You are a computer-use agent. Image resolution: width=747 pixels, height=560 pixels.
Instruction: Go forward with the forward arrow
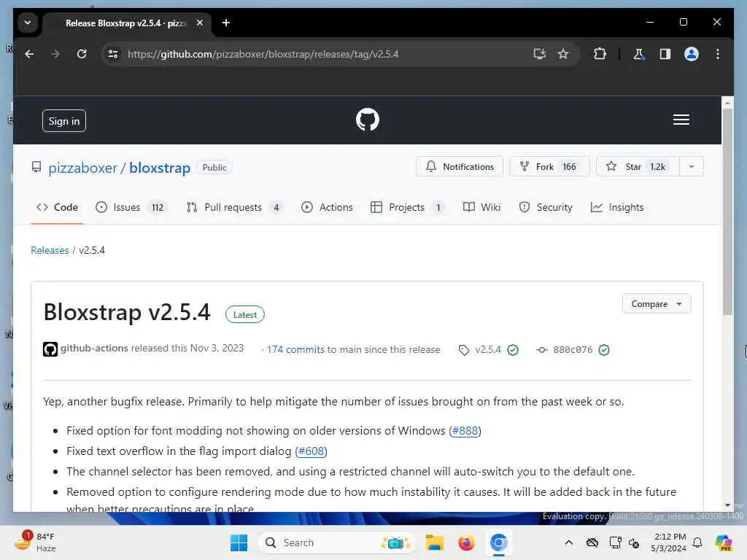[x=55, y=54]
